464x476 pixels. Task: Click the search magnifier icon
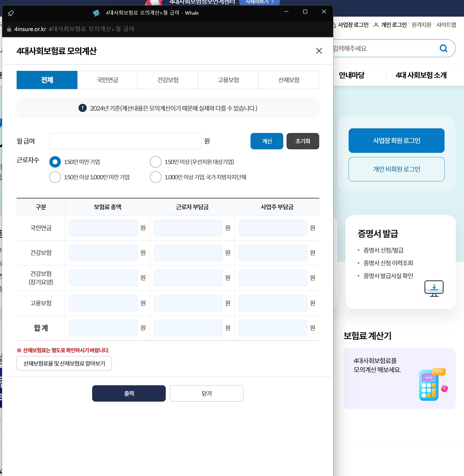click(x=443, y=48)
